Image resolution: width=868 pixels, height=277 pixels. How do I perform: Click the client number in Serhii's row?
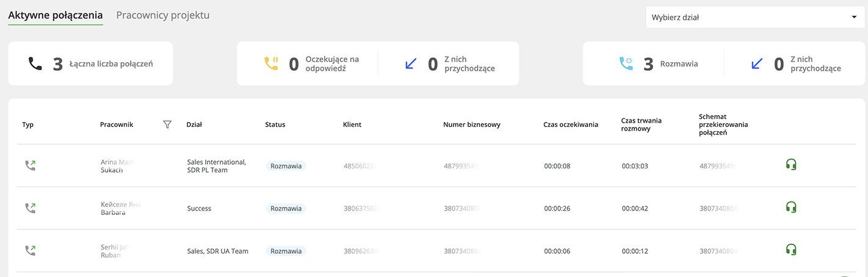pos(361,251)
